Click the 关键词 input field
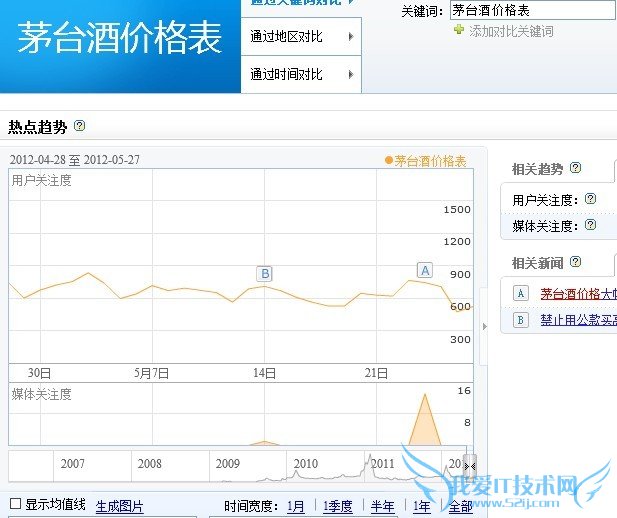Viewport: 617px width, 518px height. (533, 10)
